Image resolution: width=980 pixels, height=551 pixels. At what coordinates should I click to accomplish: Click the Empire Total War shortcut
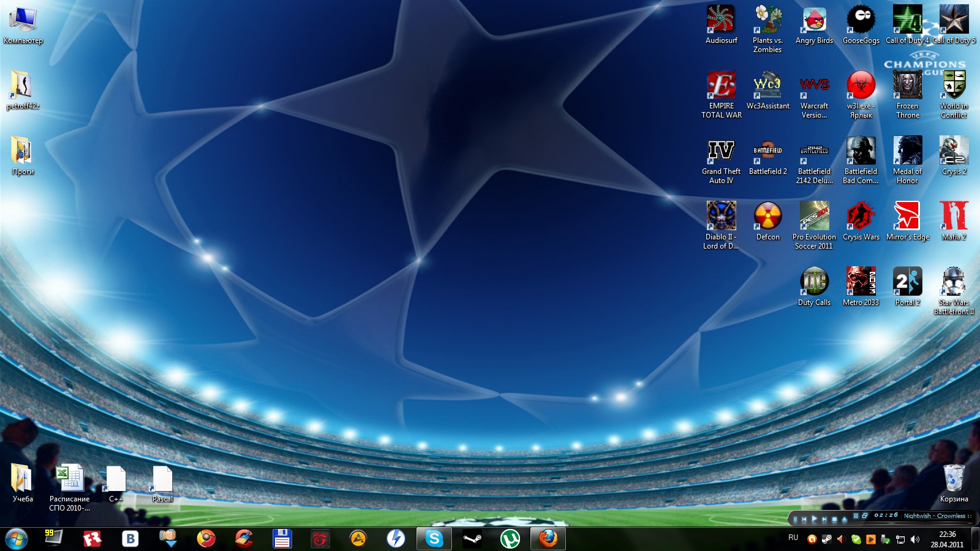pos(722,94)
